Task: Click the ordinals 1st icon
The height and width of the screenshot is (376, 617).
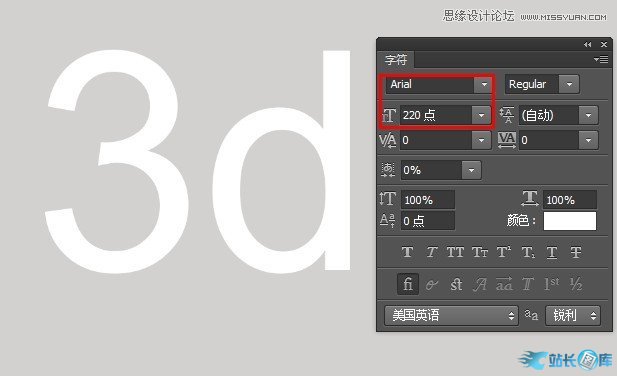Action: pyautogui.click(x=552, y=284)
